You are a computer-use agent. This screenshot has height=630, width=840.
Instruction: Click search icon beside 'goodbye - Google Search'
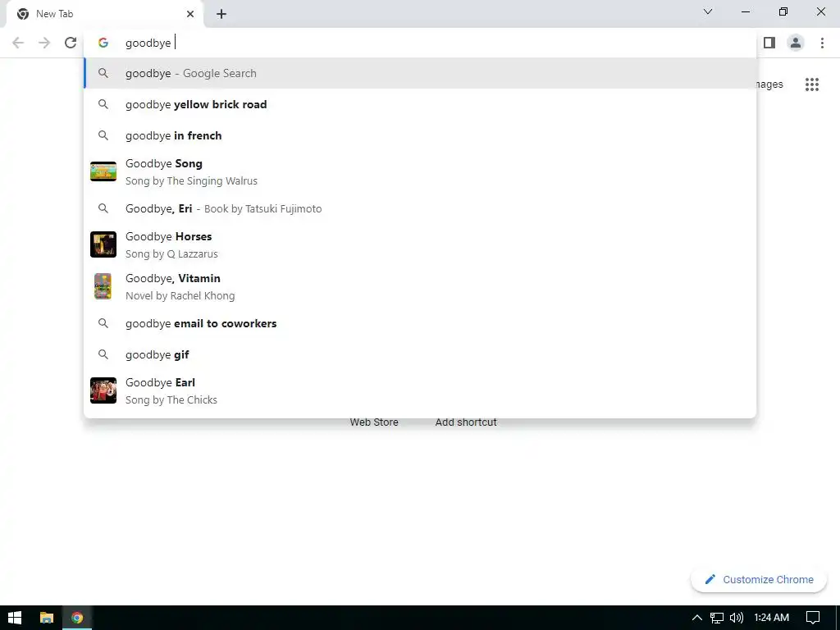[103, 73]
